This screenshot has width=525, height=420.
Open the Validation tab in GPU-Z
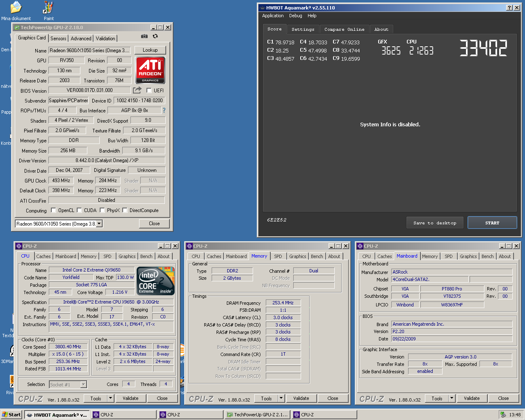point(105,38)
